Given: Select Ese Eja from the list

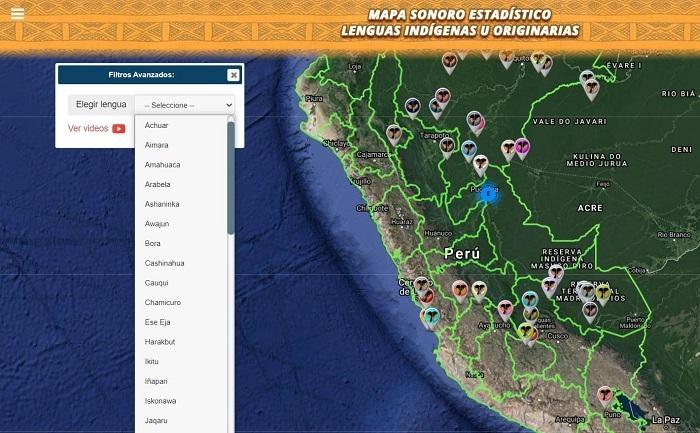Looking at the screenshot, I should coord(158,322).
